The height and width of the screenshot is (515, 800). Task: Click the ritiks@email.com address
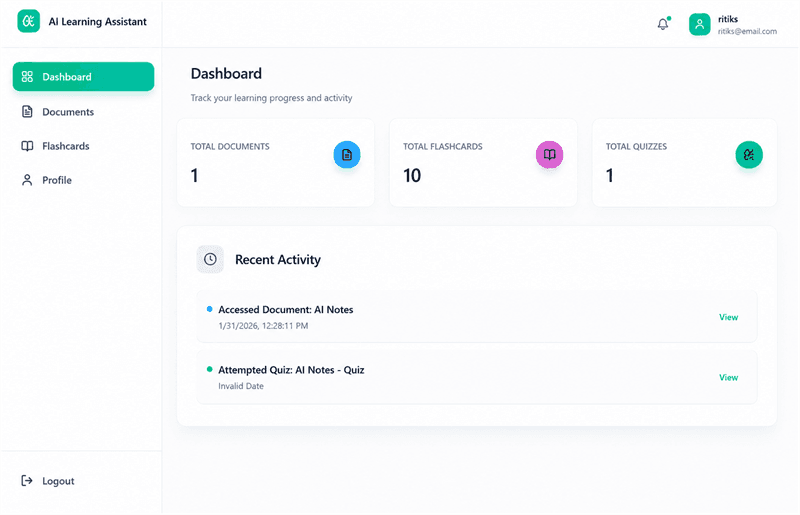(x=747, y=31)
